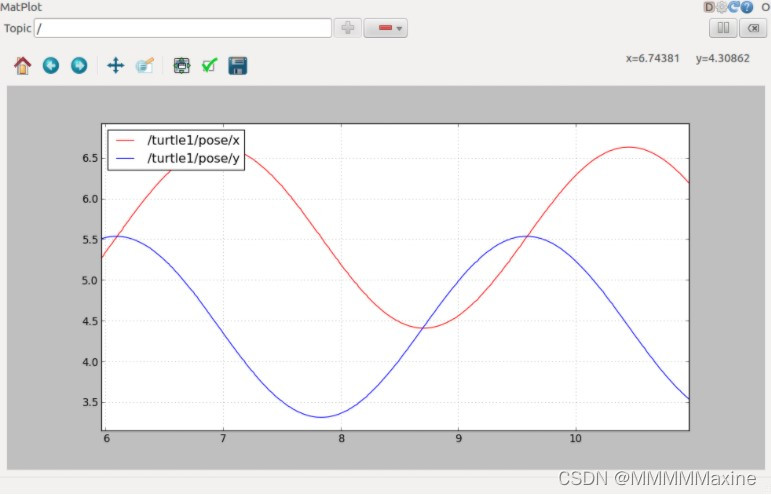Click the MatPlot panel title
Viewport: 771px width, 495px height.
tap(21, 7)
